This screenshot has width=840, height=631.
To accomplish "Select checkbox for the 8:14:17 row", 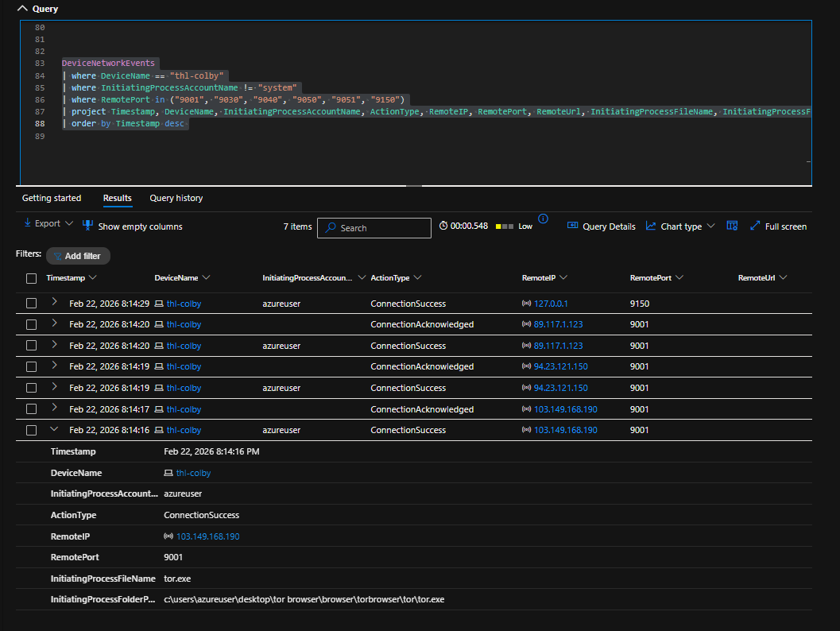I will tap(31, 409).
